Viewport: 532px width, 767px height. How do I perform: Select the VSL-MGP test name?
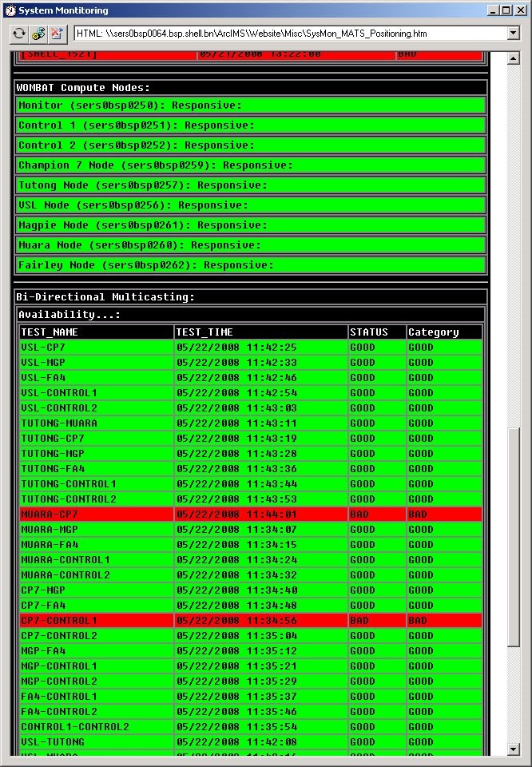43,363
